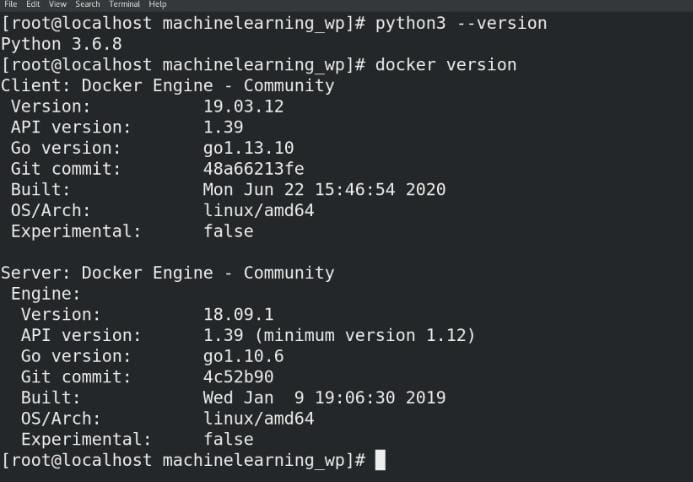Click the server Go version go1.10.6
Viewport: 693px width, 482px height.
point(244,357)
